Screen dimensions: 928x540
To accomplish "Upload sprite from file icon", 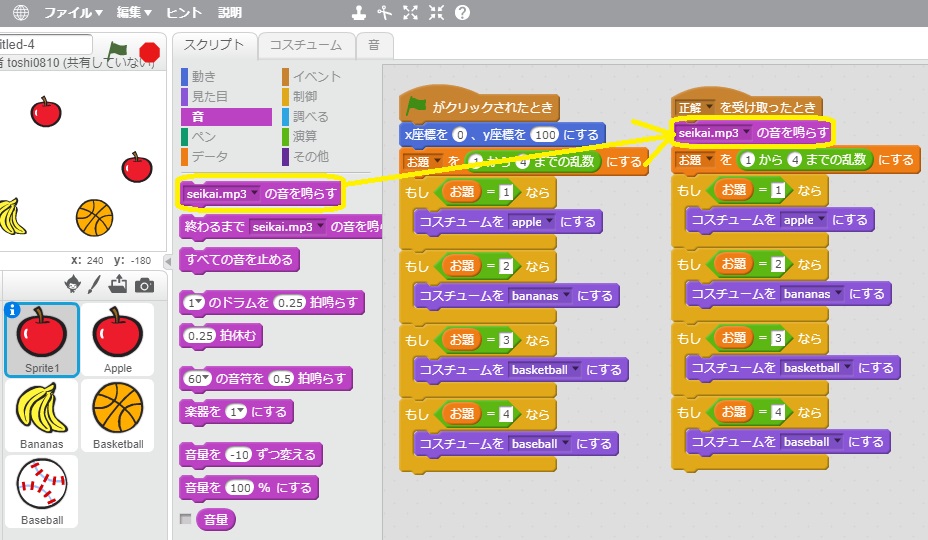I will 118,285.
